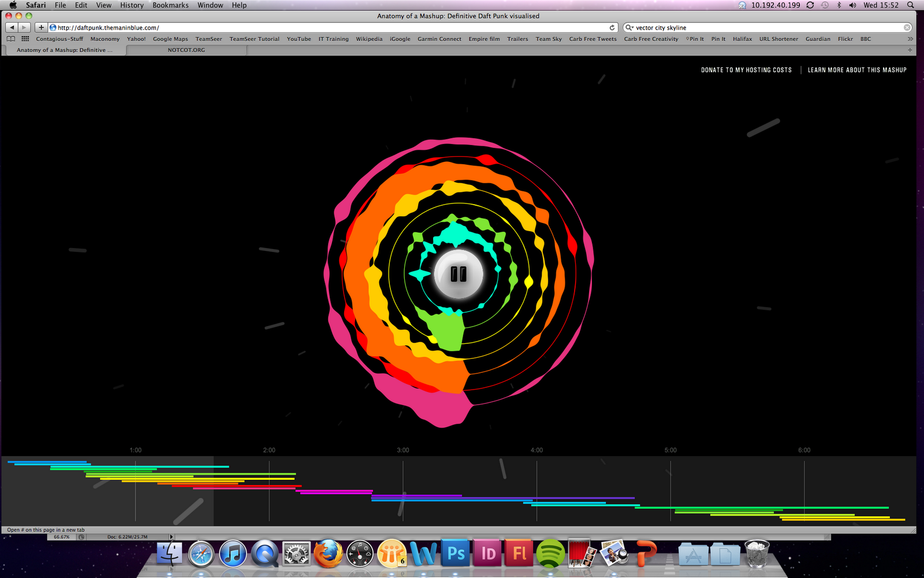Click Donate to My Hosting Costs link
The image size is (924, 578).
coord(746,70)
